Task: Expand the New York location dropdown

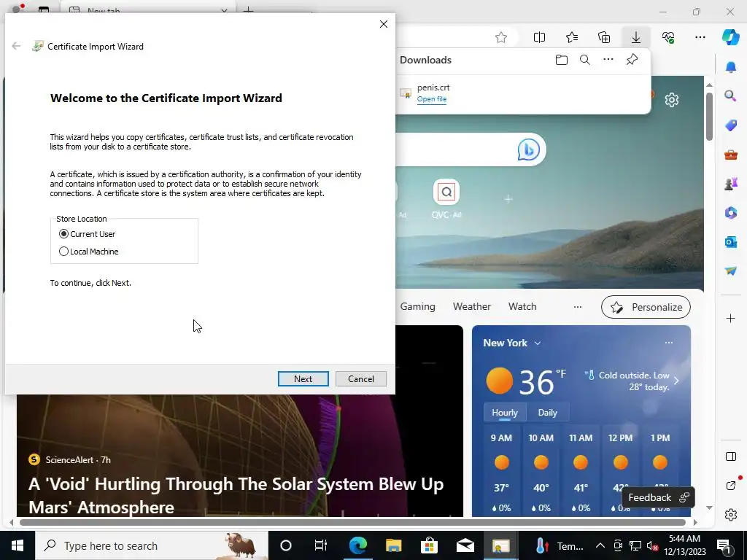Action: 538,343
